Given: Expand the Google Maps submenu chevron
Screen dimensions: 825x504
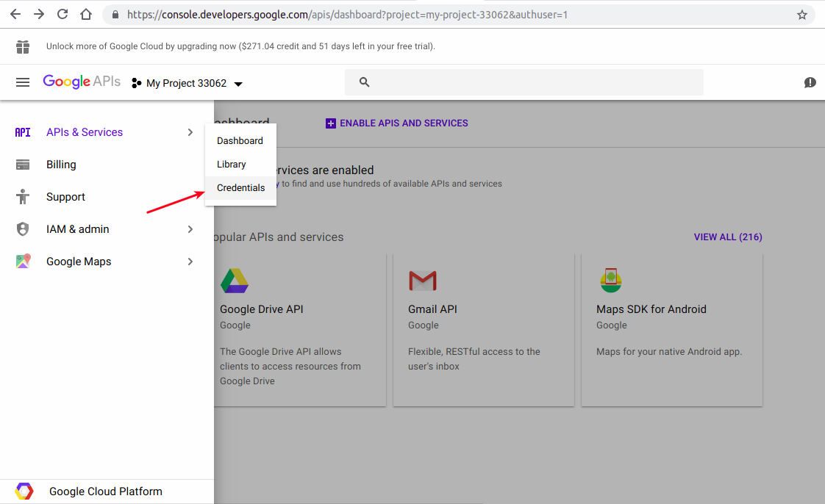Looking at the screenshot, I should [x=190, y=262].
